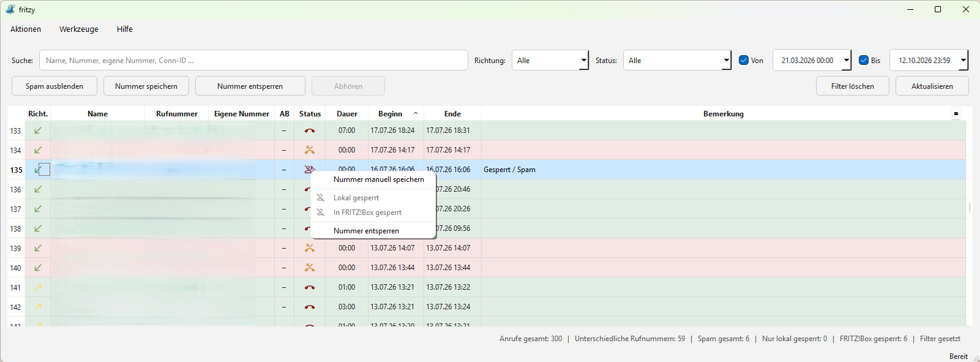Image resolution: width=980 pixels, height=362 pixels.
Task: Open the Bis date picker showing 12.10.2026 23:59
Action: [x=929, y=60]
